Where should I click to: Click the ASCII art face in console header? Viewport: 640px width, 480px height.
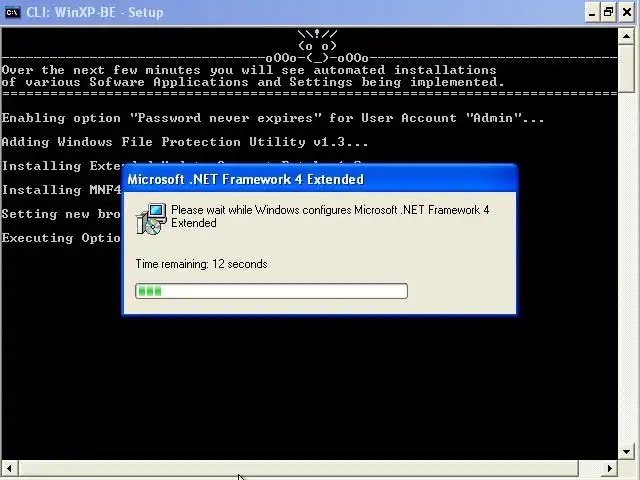tap(317, 46)
